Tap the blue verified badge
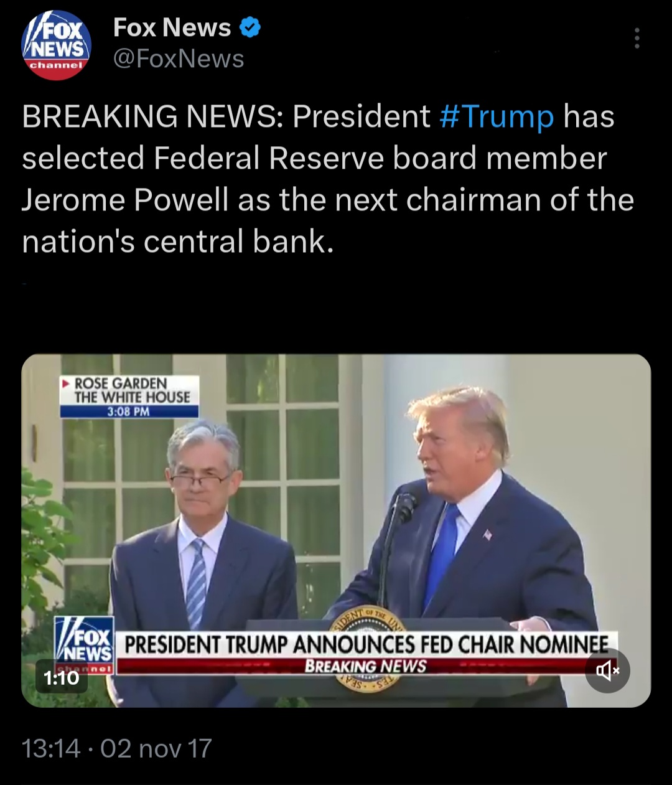 click(x=250, y=28)
